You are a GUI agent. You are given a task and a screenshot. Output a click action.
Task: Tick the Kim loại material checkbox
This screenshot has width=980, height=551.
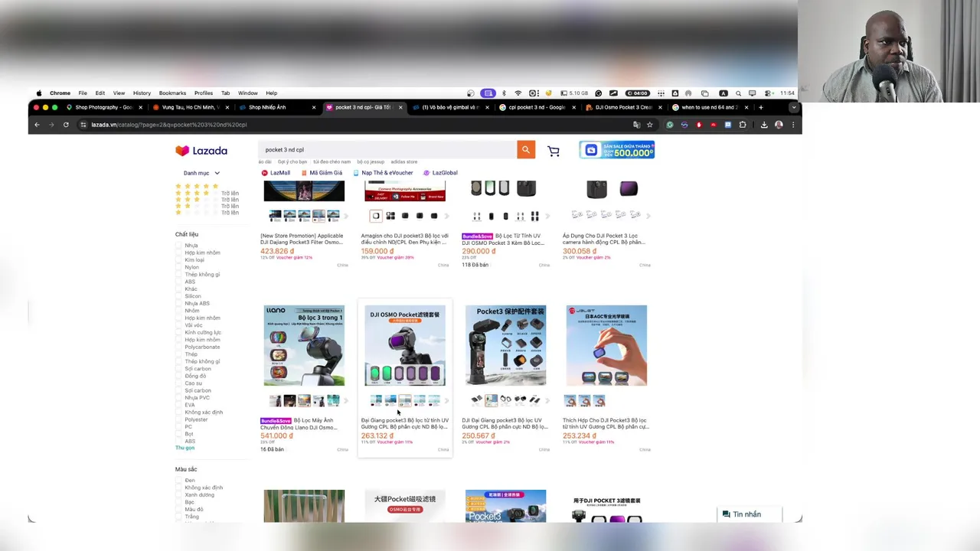(179, 260)
